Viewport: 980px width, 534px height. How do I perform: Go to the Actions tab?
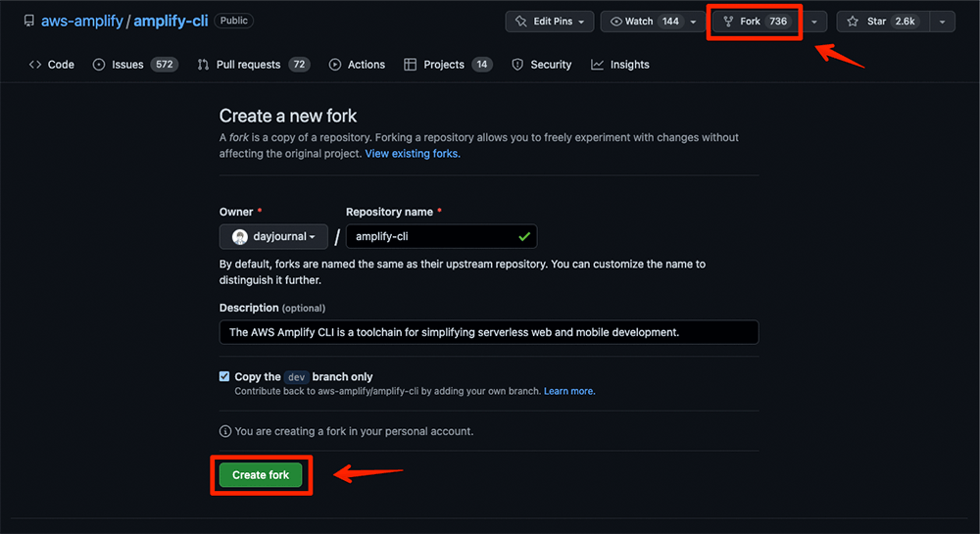coord(357,65)
